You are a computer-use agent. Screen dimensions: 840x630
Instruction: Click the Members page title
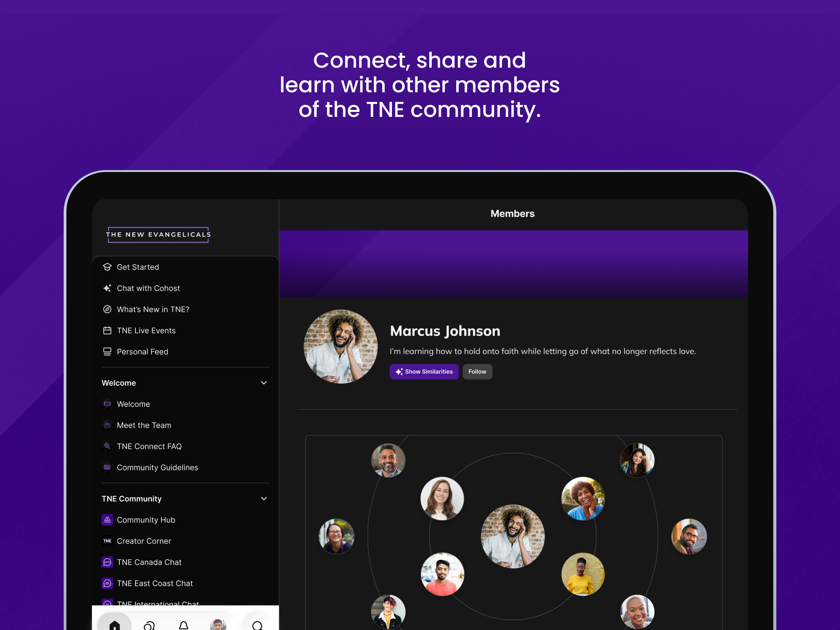[513, 213]
